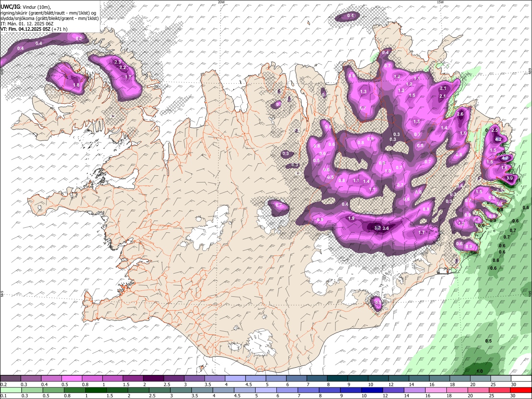The image size is (532, 399).
Task: Select the bright red 30 legend swatch
Action: coord(521,390)
